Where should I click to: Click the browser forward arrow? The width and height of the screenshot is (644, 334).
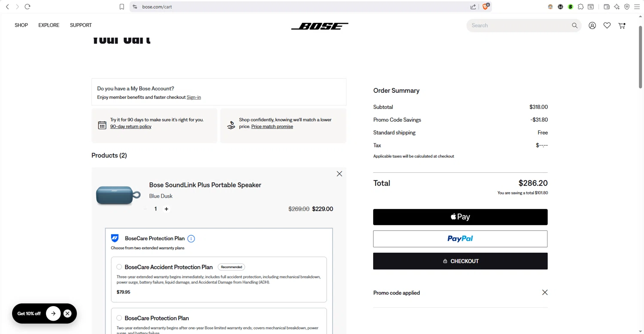click(x=17, y=6)
